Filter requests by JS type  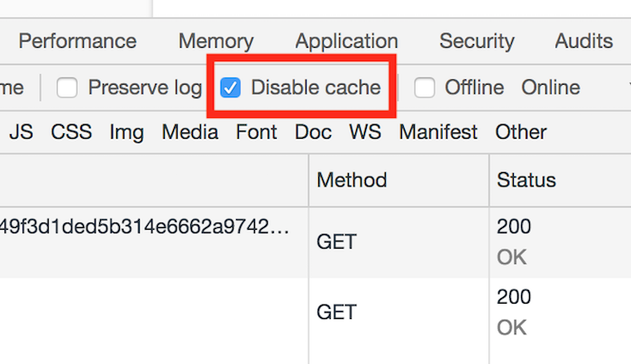pos(21,132)
